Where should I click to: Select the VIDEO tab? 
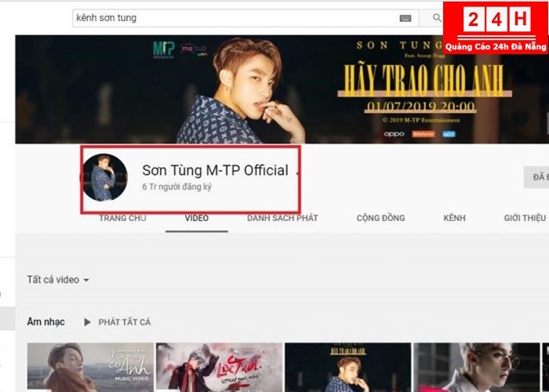(197, 218)
